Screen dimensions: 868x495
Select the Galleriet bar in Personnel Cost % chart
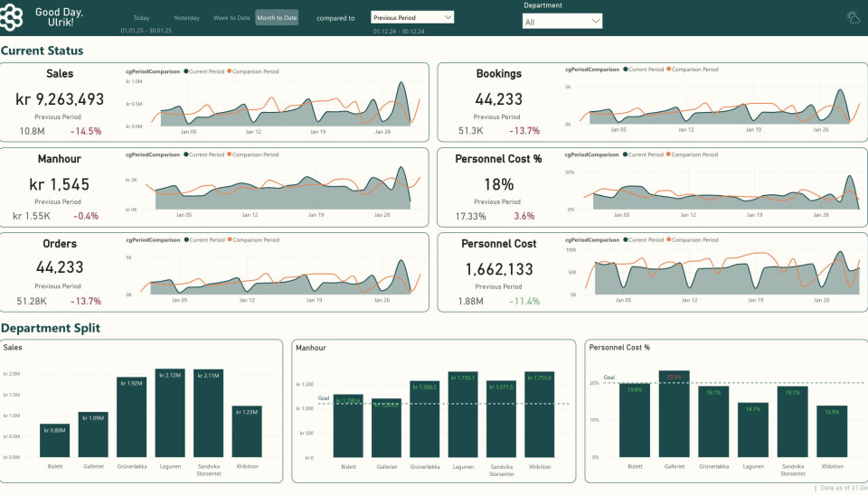pos(674,414)
